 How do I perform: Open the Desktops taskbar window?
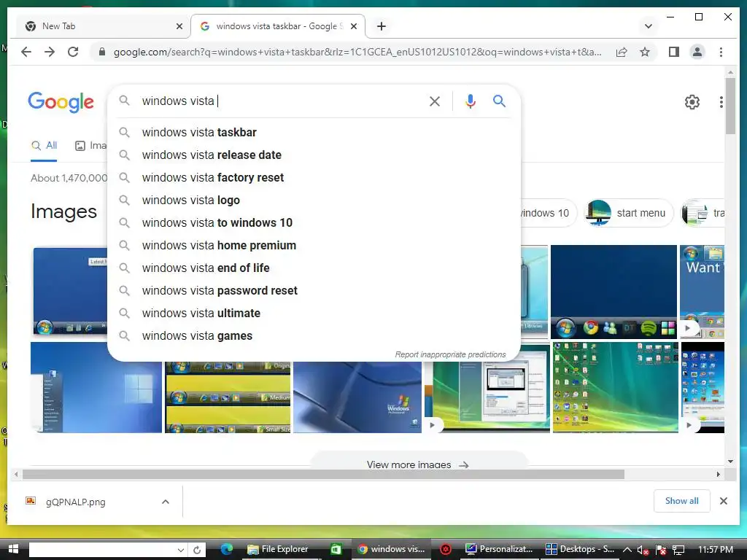tap(580, 550)
